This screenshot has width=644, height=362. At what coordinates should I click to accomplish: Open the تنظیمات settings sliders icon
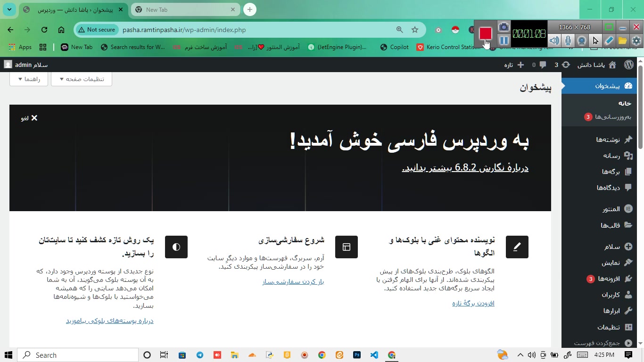point(628,327)
